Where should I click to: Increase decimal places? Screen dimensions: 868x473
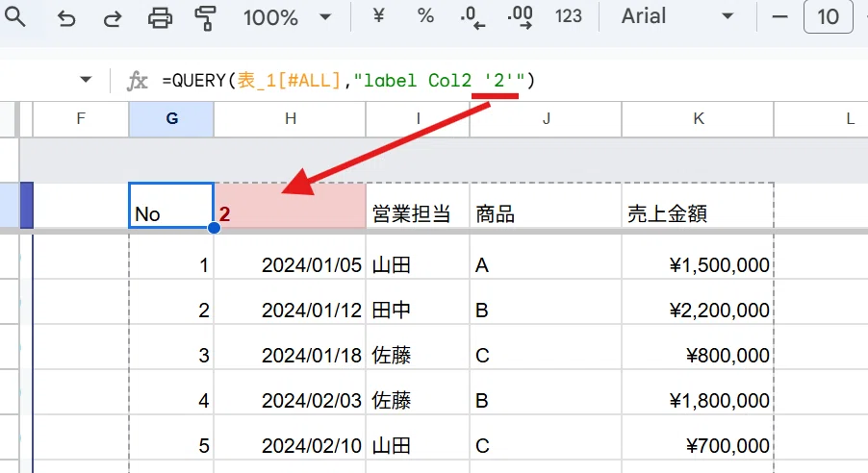pos(520,17)
